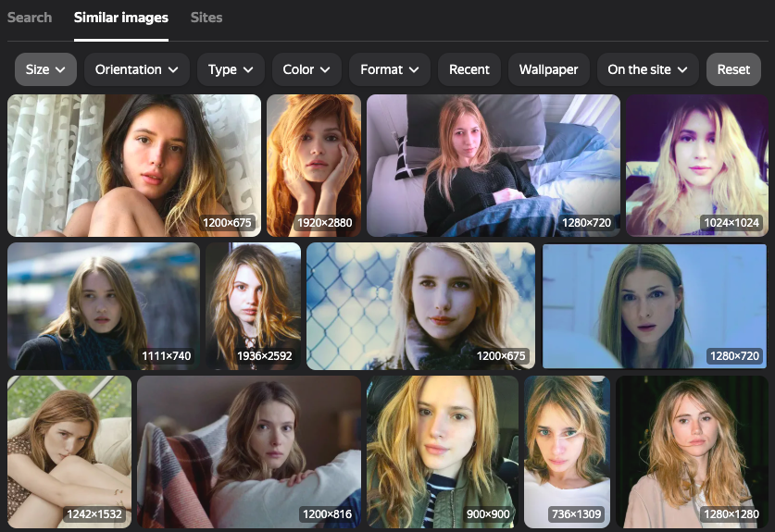Open the 1200×816 image thumbnail
Image resolution: width=775 pixels, height=532 pixels.
(249, 452)
